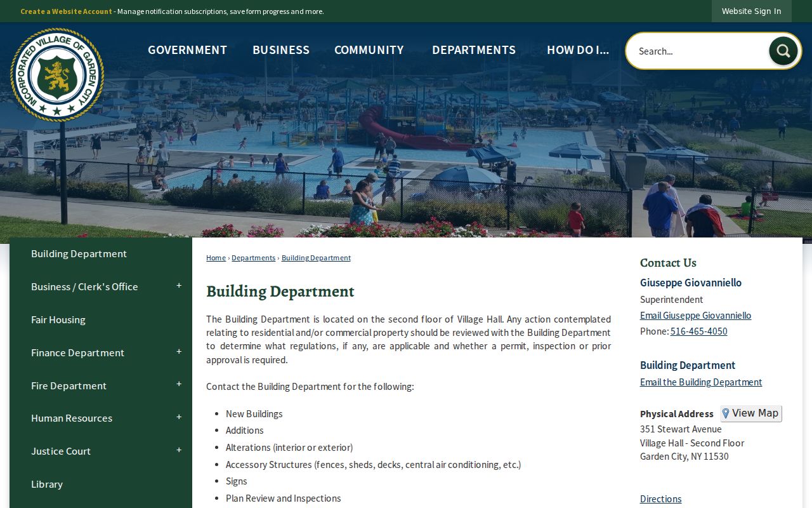Click the 'New Buildings' list item
The height and width of the screenshot is (508, 812).
click(254, 414)
